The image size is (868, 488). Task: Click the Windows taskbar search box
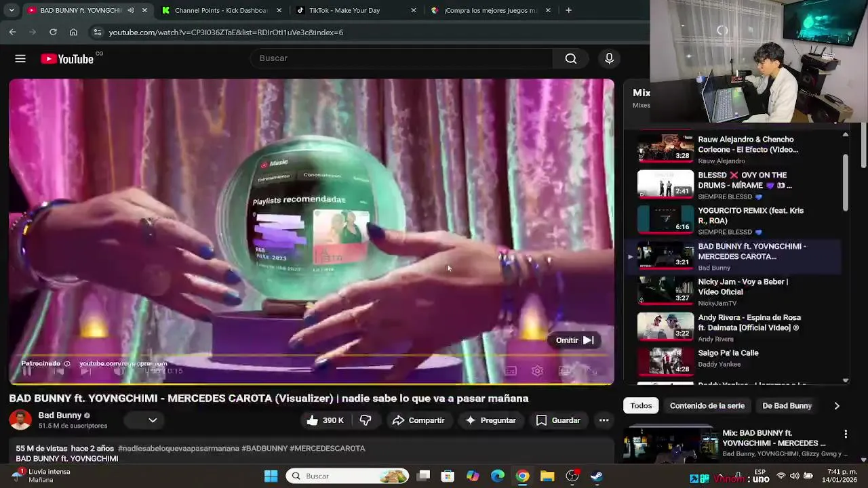point(347,476)
